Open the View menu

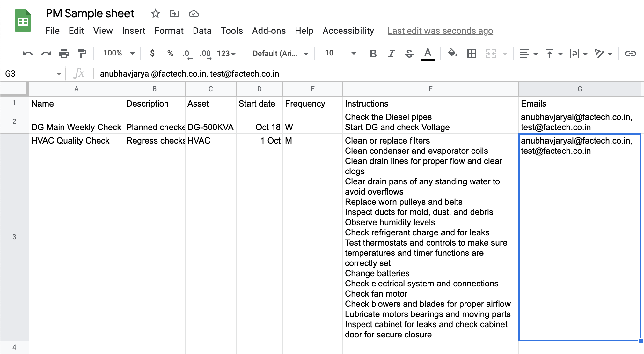tap(103, 31)
